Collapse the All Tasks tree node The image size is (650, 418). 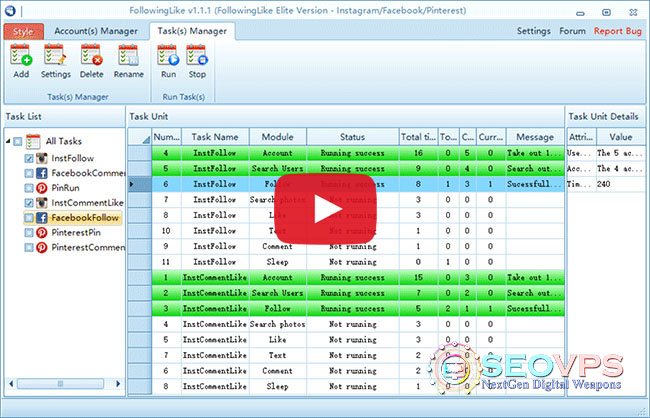pos(8,141)
